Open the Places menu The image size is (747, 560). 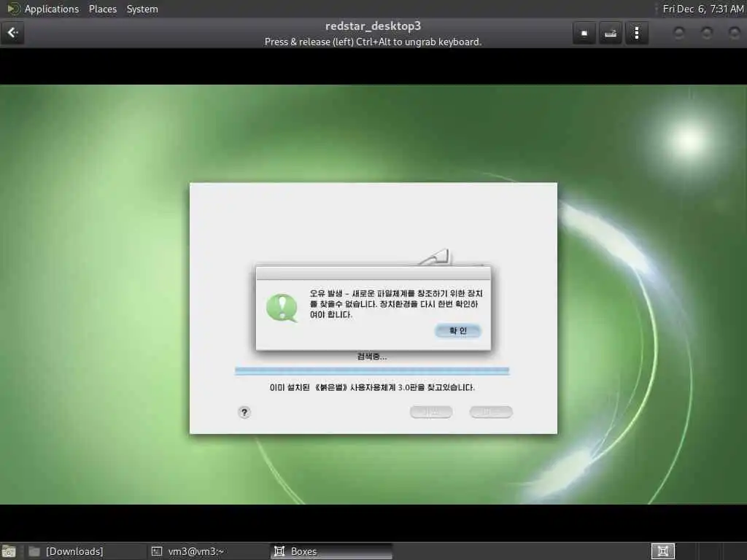[x=102, y=9]
